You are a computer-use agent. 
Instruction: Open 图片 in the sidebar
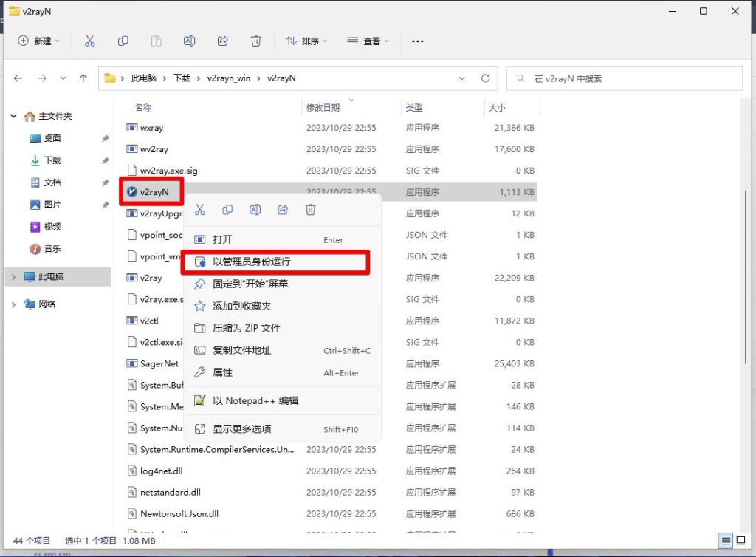(52, 205)
